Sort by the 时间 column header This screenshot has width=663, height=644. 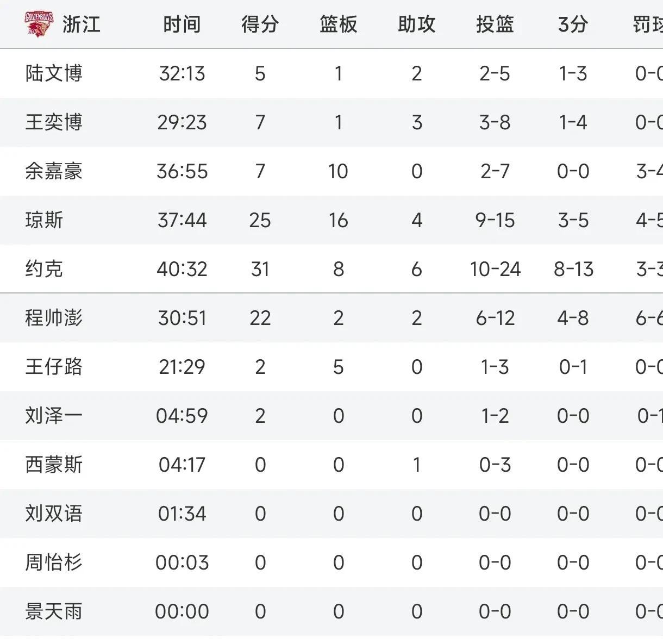[182, 24]
